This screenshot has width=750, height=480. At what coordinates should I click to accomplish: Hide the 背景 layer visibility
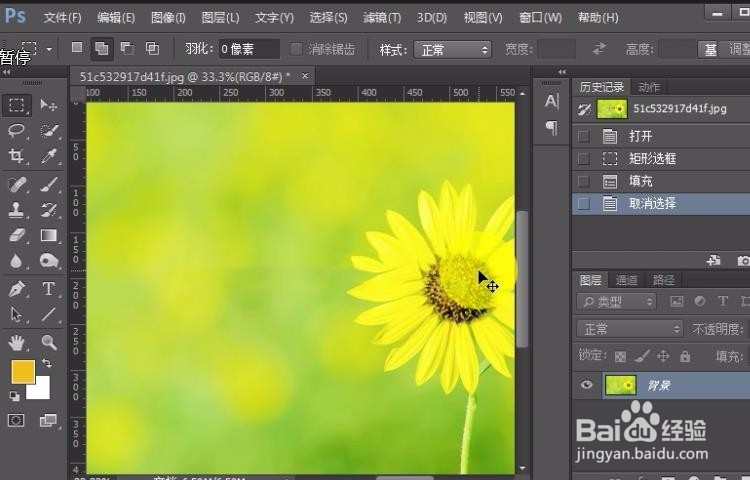[x=586, y=385]
